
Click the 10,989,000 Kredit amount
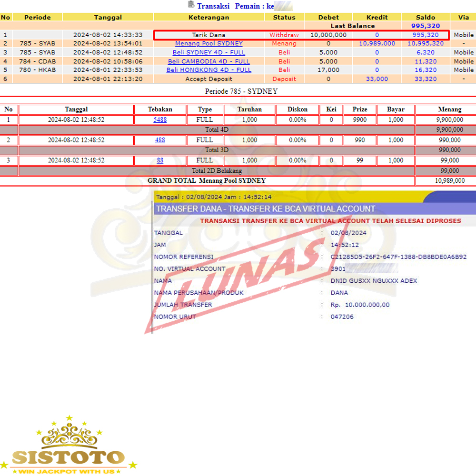(x=377, y=43)
